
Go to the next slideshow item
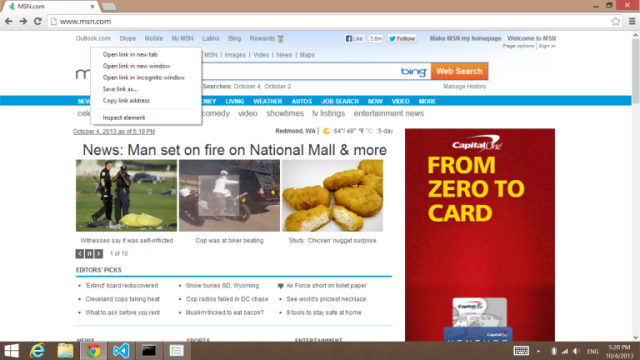[98, 253]
